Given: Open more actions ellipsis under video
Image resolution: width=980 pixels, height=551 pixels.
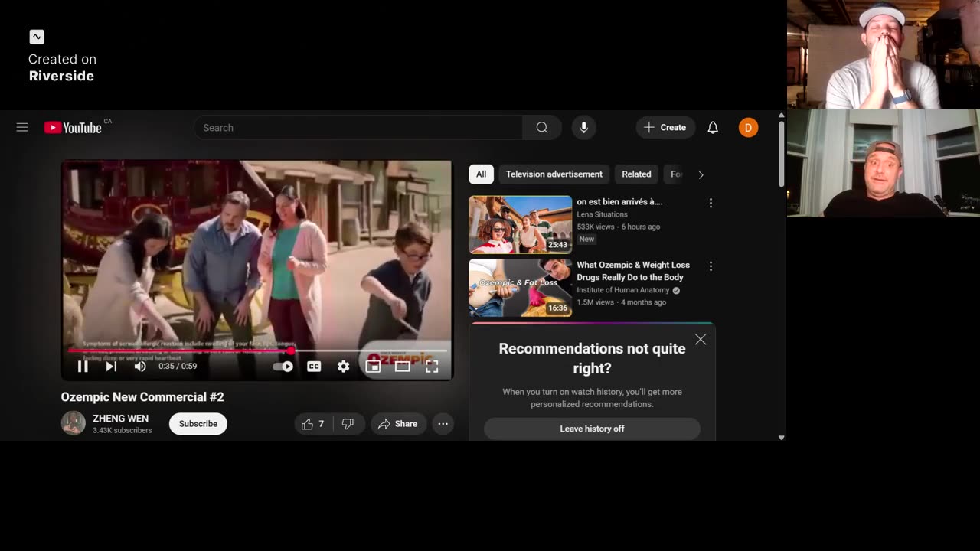Looking at the screenshot, I should click(443, 424).
